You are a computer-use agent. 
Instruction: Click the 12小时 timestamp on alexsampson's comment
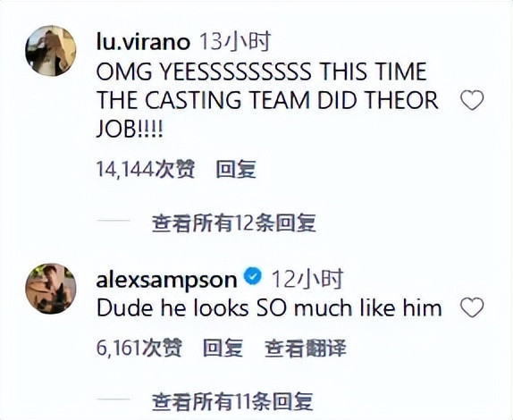[307, 279]
